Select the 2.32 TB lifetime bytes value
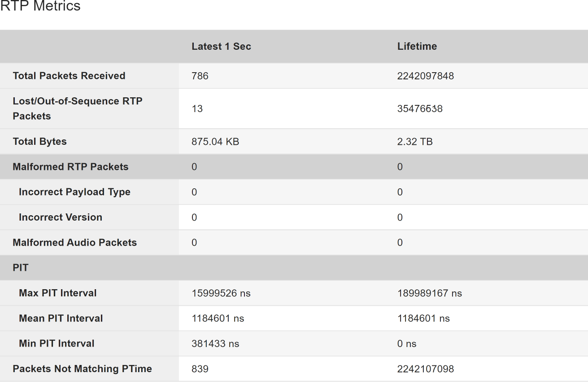Screen dimensions: 588x382 pos(415,142)
